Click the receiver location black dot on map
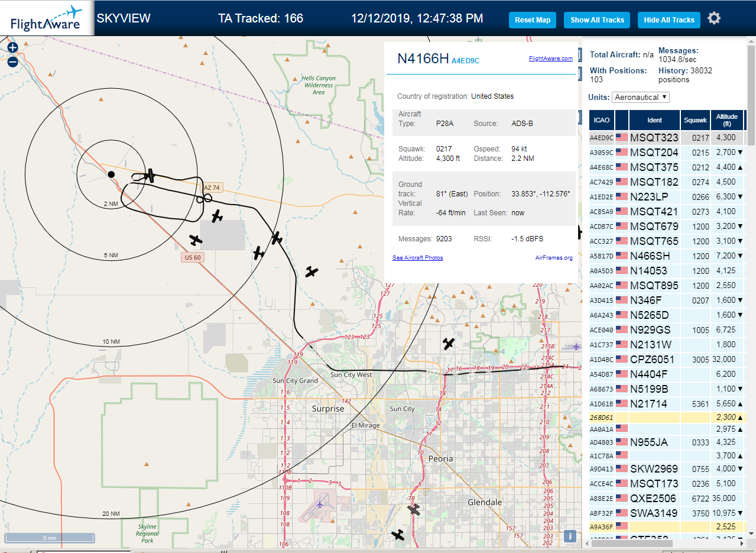The image size is (756, 553). coord(111,174)
